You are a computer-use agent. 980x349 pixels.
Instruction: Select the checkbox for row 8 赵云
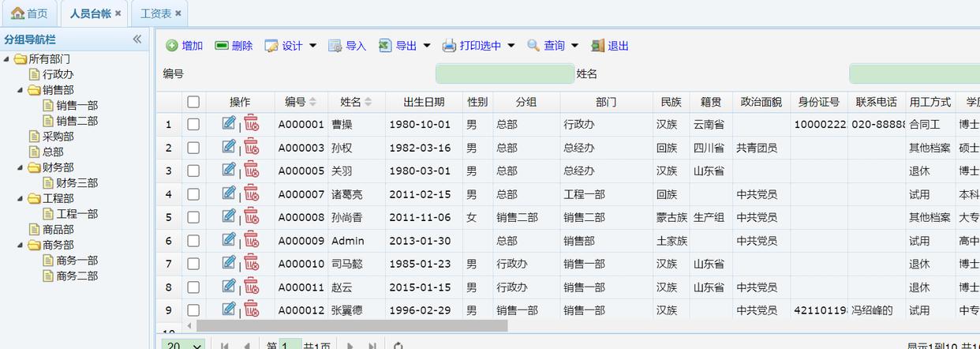(193, 287)
